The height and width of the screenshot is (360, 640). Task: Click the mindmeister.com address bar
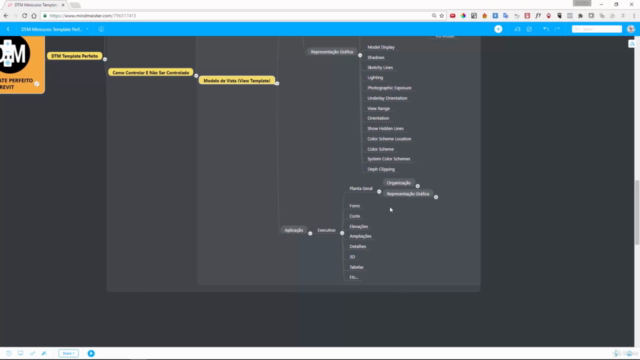pos(237,16)
